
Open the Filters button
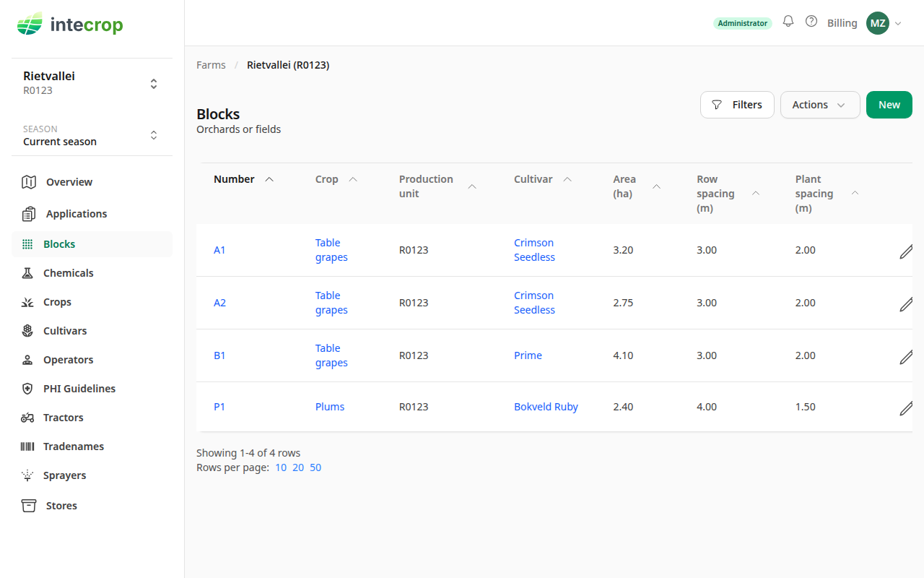tap(737, 105)
